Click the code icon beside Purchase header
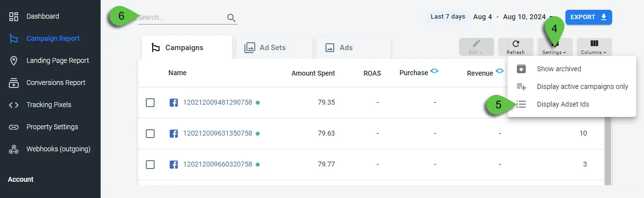This screenshot has width=644, height=198. (x=434, y=71)
